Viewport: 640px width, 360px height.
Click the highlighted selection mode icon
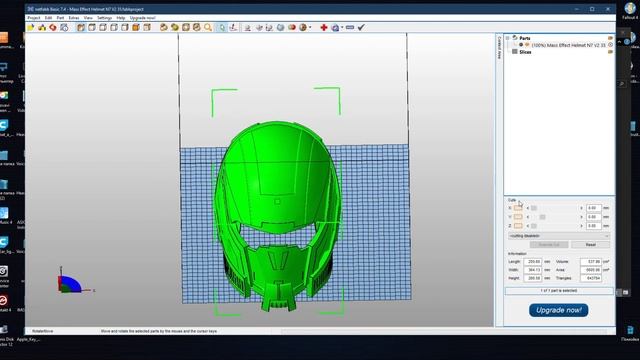(x=222, y=27)
